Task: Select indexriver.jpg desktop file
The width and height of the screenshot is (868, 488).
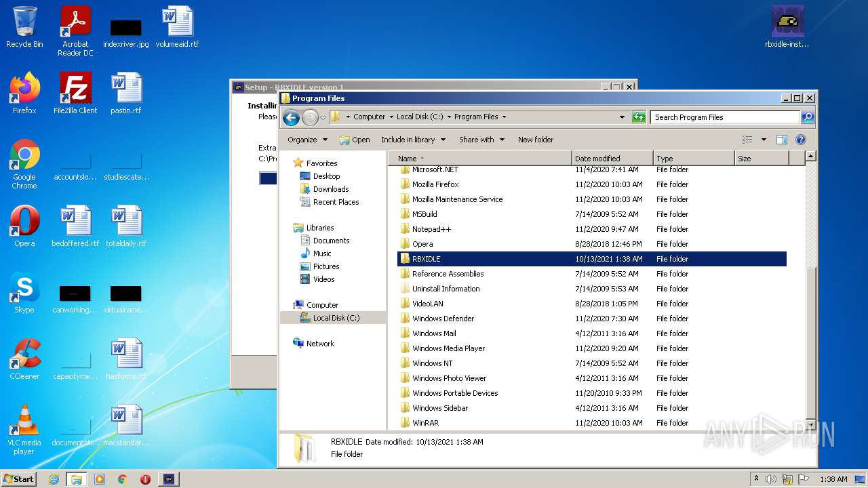Action: pyautogui.click(x=126, y=32)
